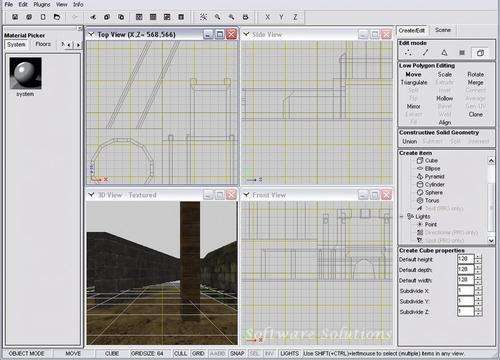The height and width of the screenshot is (360, 500).
Task: Collapse the Lights tree node
Action: click(x=402, y=216)
